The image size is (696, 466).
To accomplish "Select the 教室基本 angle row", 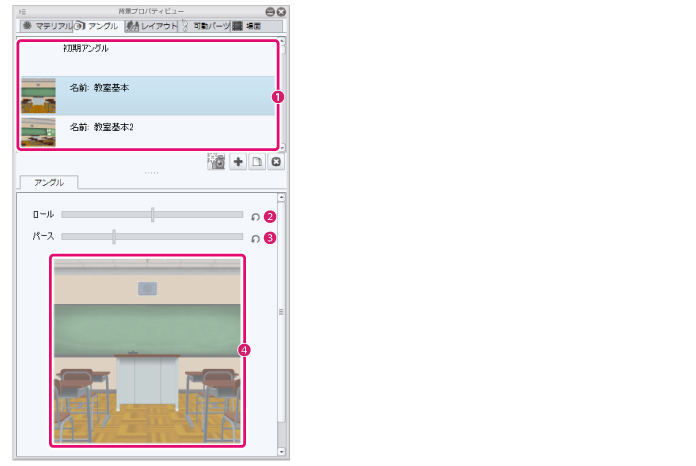I will [x=147, y=96].
